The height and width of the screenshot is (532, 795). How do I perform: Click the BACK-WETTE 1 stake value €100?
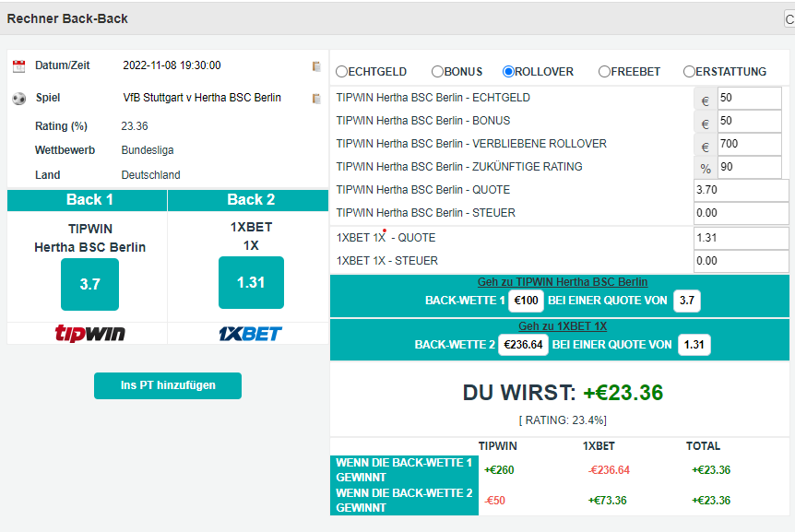click(526, 301)
